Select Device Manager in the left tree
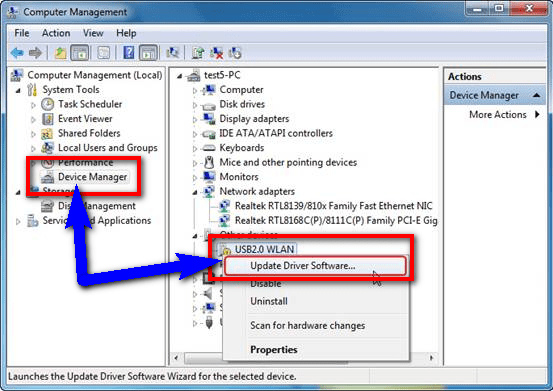The width and height of the screenshot is (553, 391). [92, 177]
